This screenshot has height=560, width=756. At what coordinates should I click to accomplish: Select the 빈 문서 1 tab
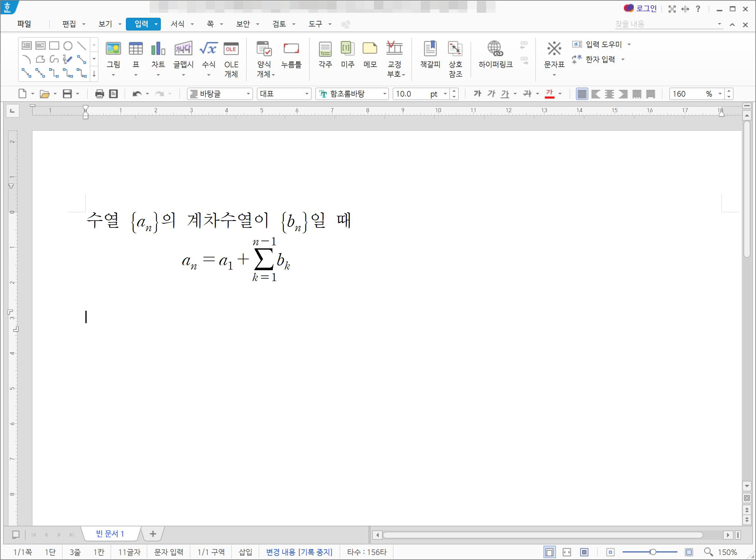110,534
